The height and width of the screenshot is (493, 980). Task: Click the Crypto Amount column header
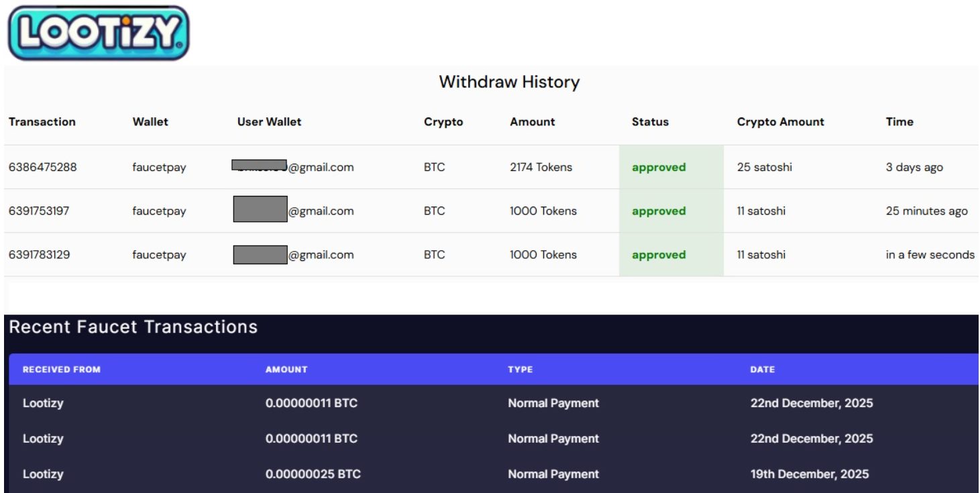pyautogui.click(x=780, y=122)
